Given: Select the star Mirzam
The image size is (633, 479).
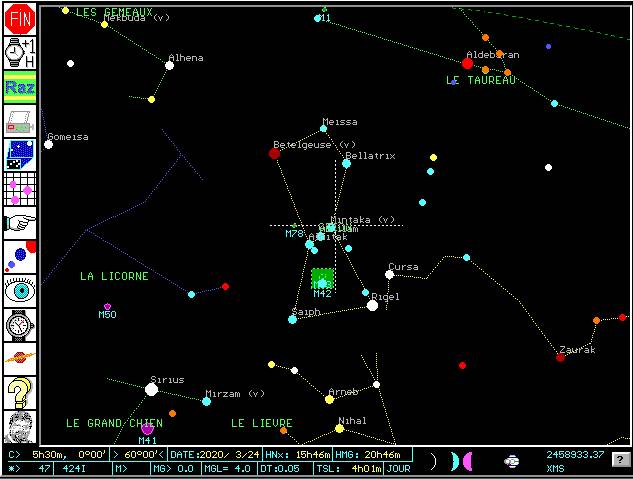Looking at the screenshot, I should coord(206,401).
